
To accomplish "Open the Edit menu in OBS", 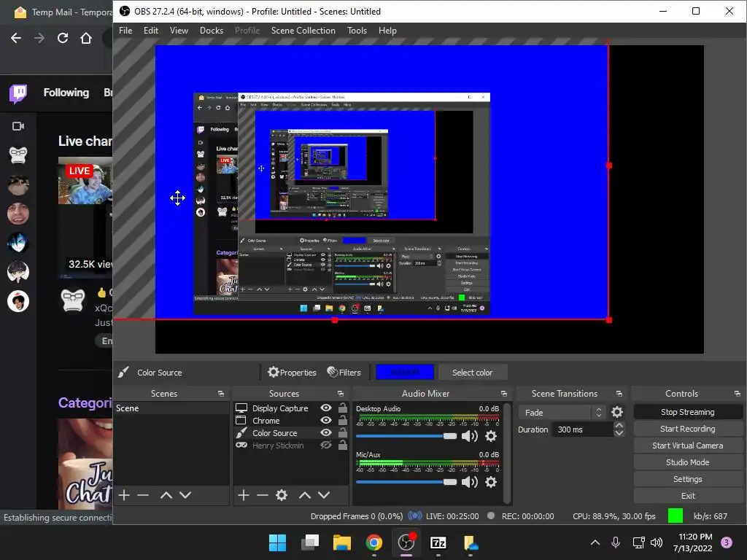I will tap(150, 31).
